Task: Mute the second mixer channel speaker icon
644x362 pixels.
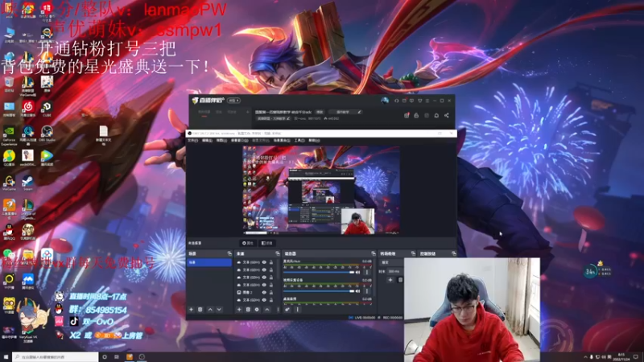Action: point(357,291)
